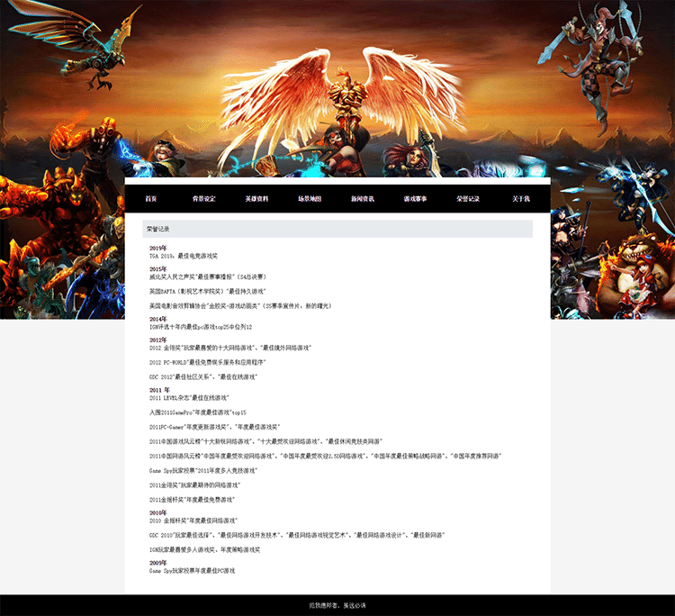675x616 pixels.
Task: Click the 英国BAFTA 最佳持久游戏 entry
Action: click(207, 291)
